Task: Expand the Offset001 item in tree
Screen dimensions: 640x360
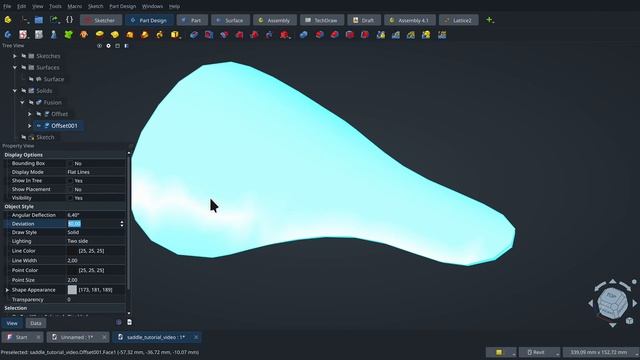Action: (x=30, y=126)
